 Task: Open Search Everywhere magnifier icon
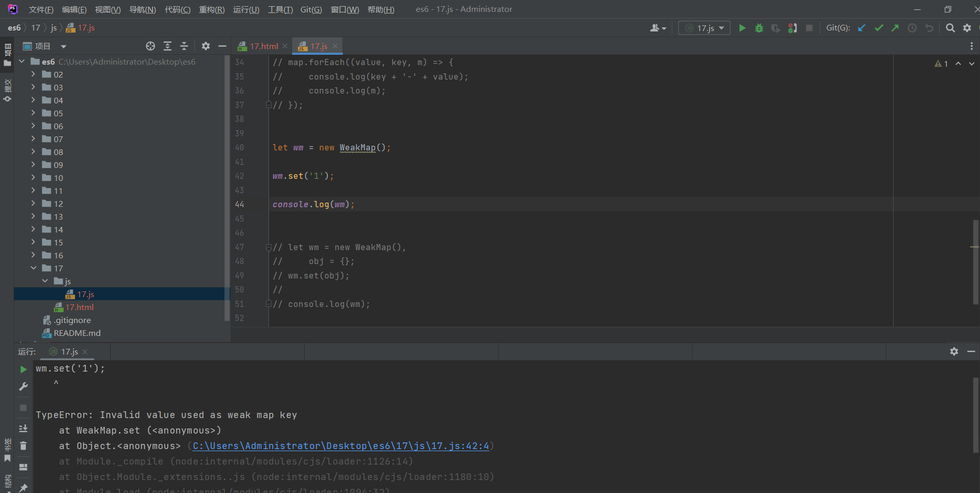coord(950,28)
